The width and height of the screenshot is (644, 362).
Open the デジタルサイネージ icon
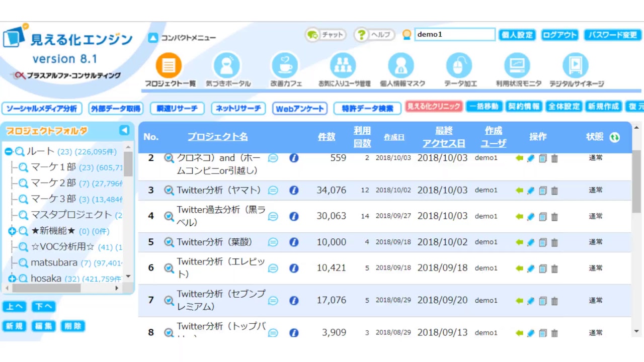pos(576,66)
